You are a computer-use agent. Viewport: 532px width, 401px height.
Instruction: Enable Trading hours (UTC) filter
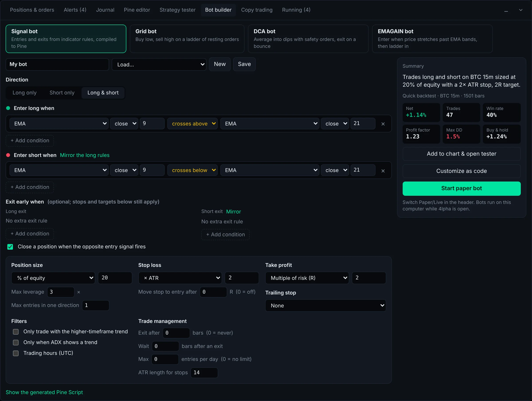pos(16,353)
